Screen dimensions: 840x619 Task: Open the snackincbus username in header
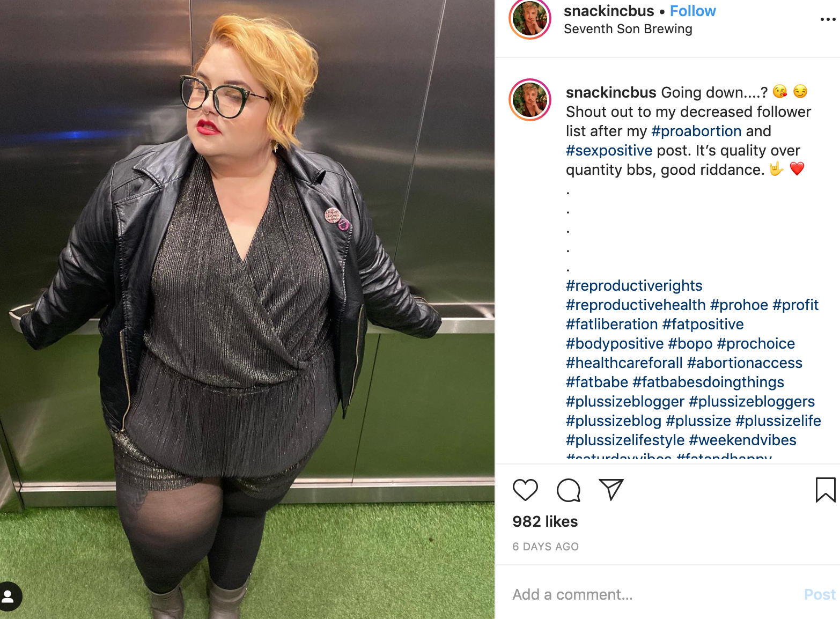[x=609, y=11]
